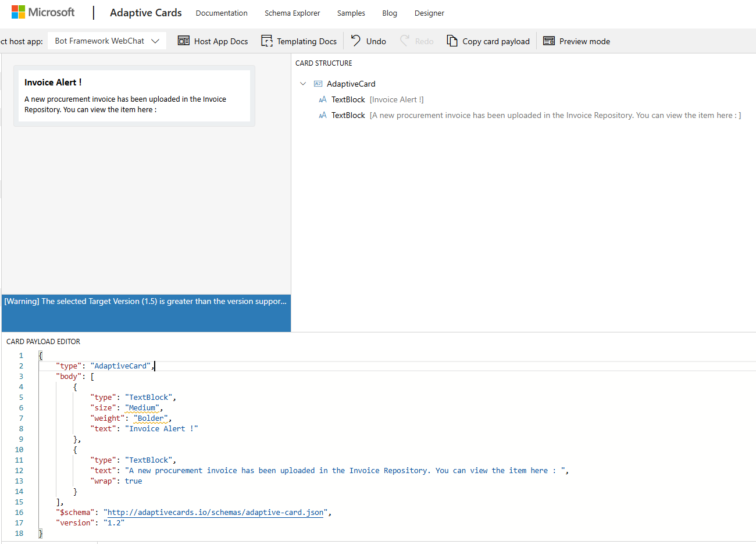Switch to the Designer page
756x544 pixels.
tap(429, 13)
